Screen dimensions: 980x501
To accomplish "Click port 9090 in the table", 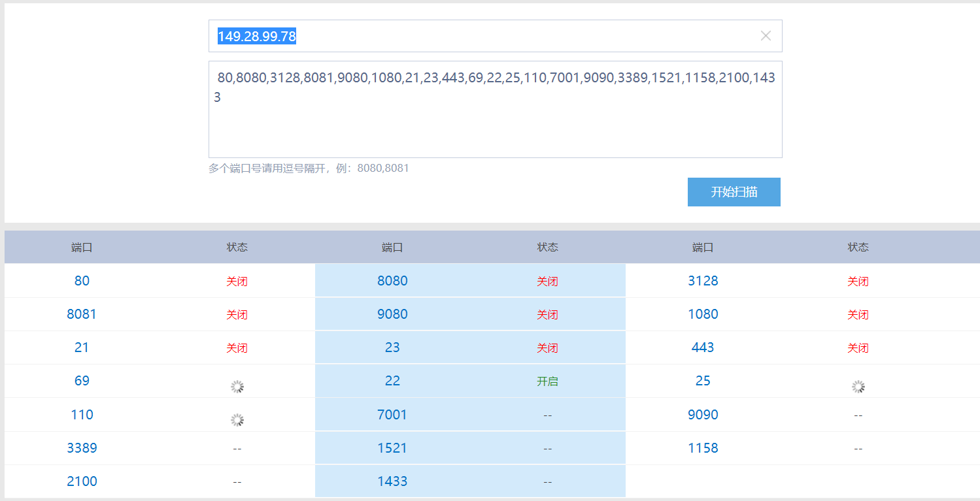I will pyautogui.click(x=703, y=415).
